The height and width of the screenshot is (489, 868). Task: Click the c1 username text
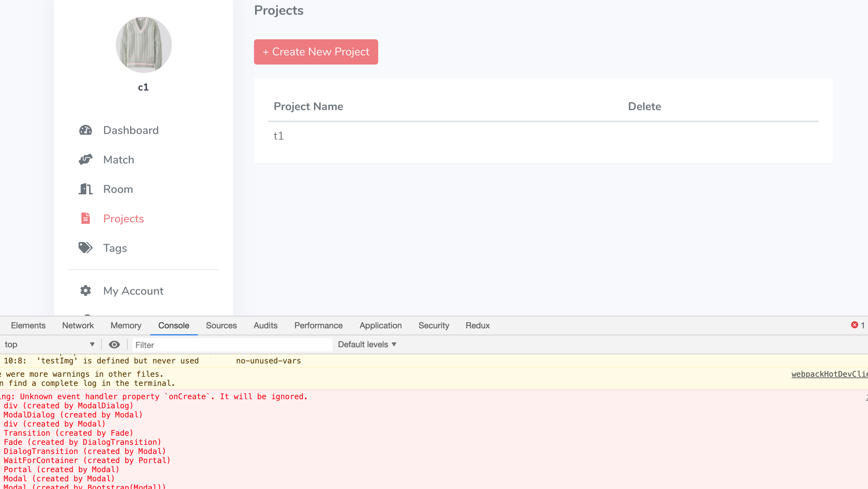(143, 87)
